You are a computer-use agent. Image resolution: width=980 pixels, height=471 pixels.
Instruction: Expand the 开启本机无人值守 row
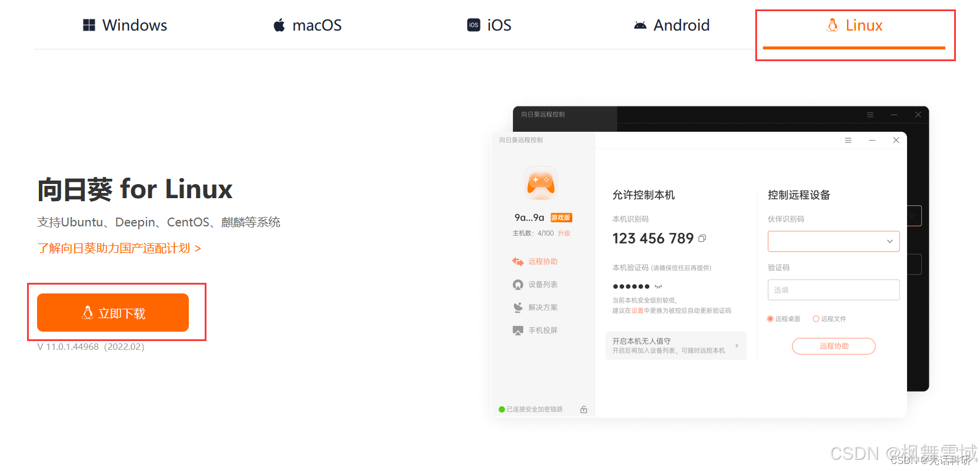coord(675,346)
